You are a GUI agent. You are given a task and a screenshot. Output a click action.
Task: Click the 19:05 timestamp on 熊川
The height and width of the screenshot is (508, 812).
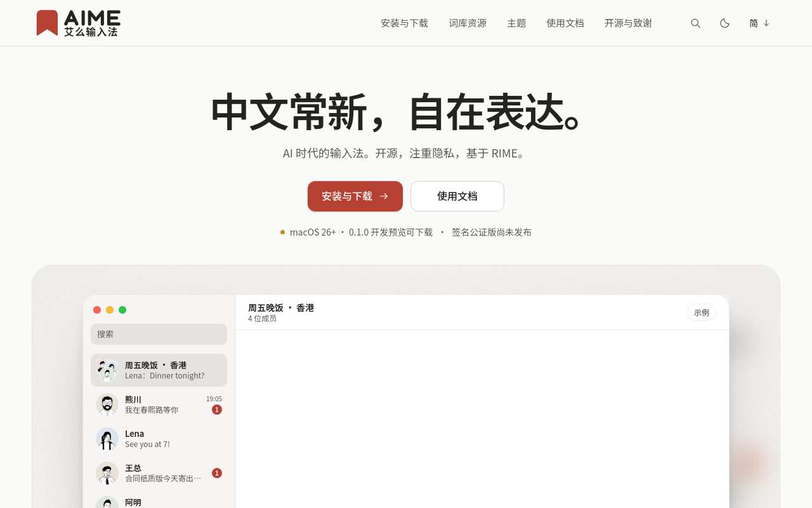click(214, 399)
